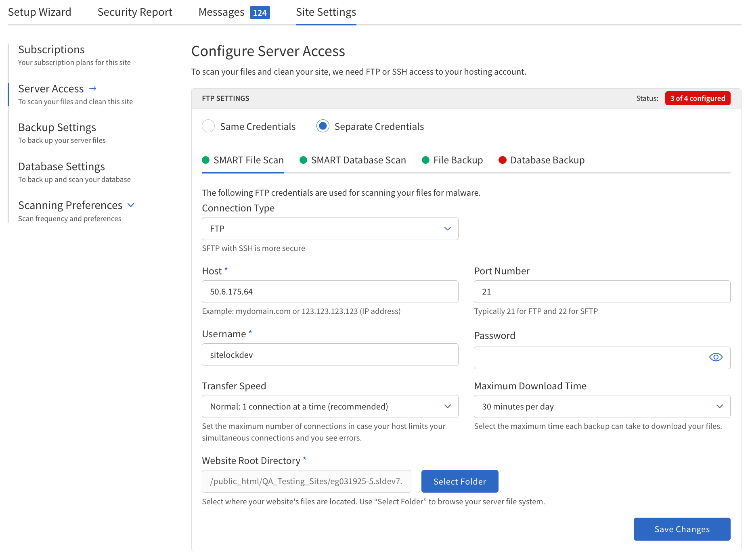Click "Typically 21 for FTP and 22 for SFTP" text
The image size is (750, 560).
coord(536,311)
